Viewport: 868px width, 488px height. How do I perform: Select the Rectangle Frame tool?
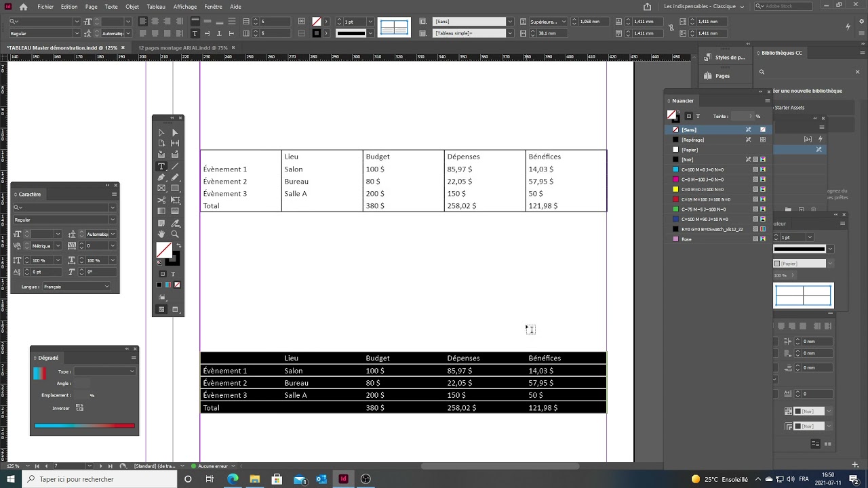click(x=161, y=188)
